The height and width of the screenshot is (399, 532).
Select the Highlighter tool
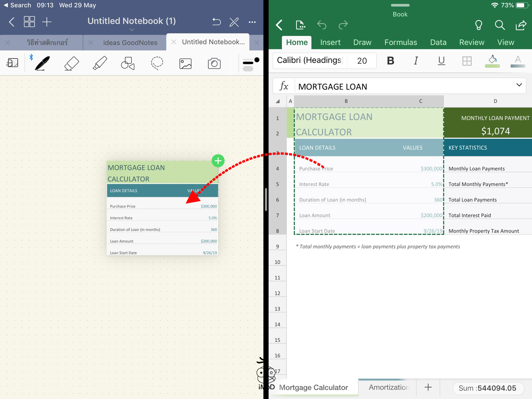(x=100, y=63)
